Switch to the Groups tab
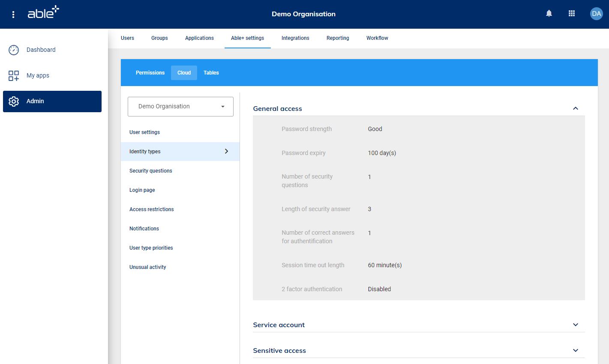 pyautogui.click(x=159, y=38)
